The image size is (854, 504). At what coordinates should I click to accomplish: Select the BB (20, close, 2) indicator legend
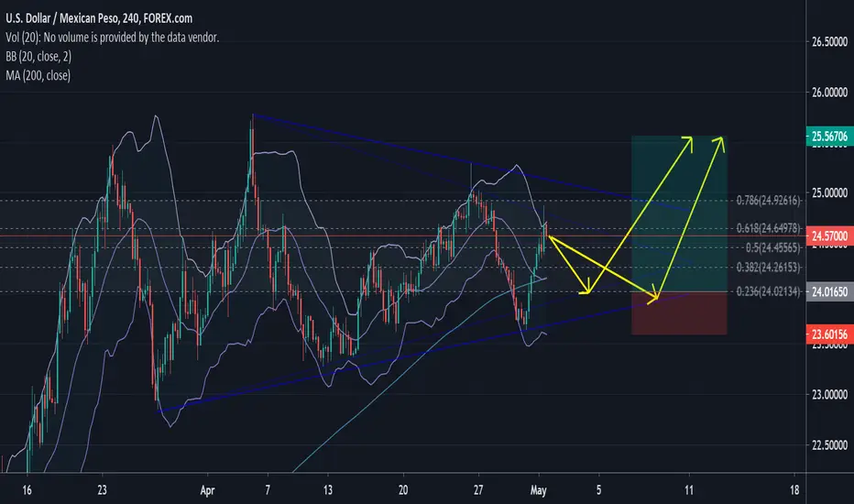(x=38, y=57)
